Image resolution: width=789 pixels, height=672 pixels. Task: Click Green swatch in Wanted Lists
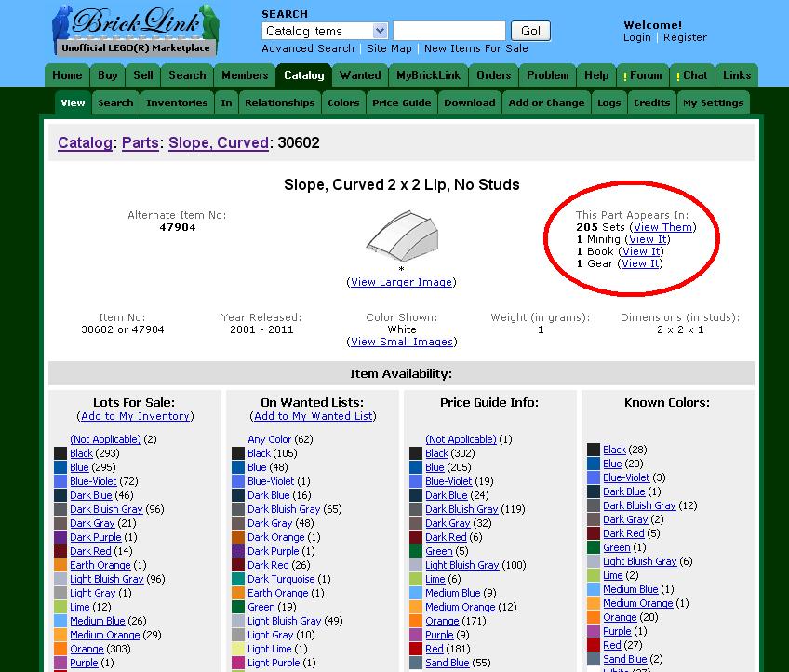[238, 607]
